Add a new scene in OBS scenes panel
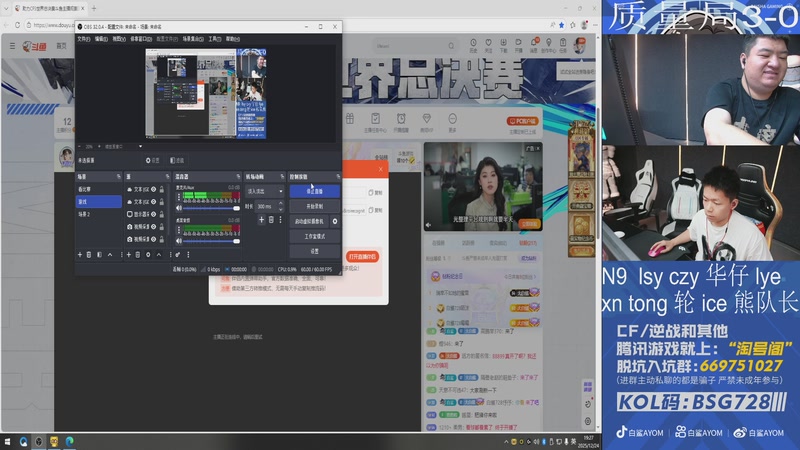The image size is (800, 450). coord(80,255)
